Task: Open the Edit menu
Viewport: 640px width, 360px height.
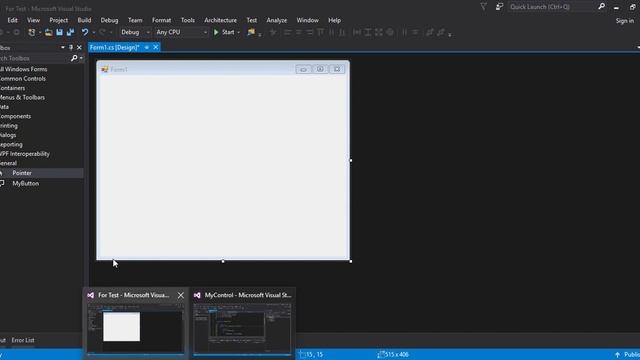Action: [12, 20]
